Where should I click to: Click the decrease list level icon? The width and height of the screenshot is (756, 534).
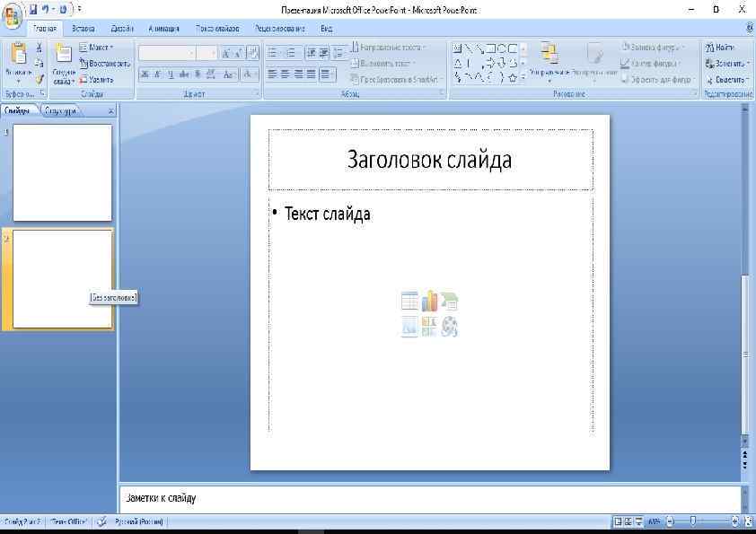point(312,53)
